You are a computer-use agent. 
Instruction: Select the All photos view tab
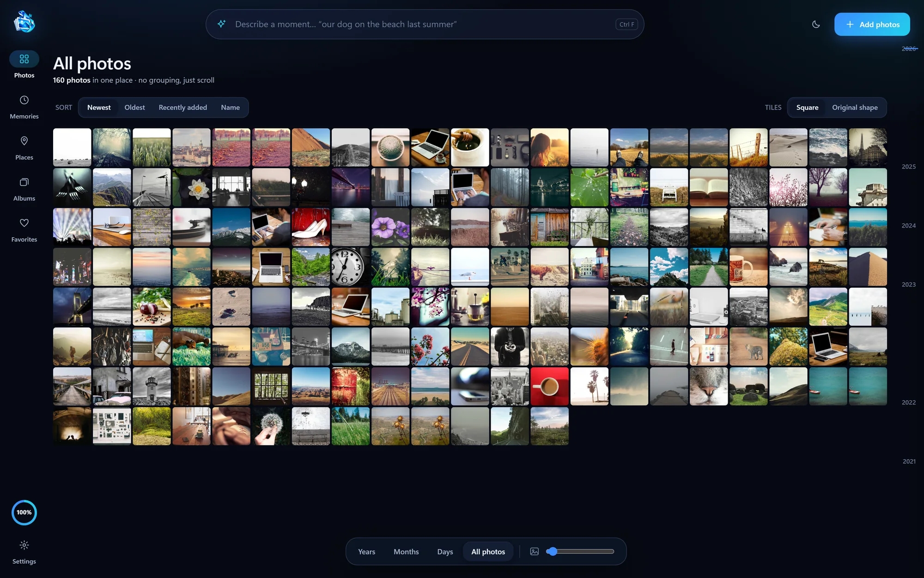(x=488, y=552)
